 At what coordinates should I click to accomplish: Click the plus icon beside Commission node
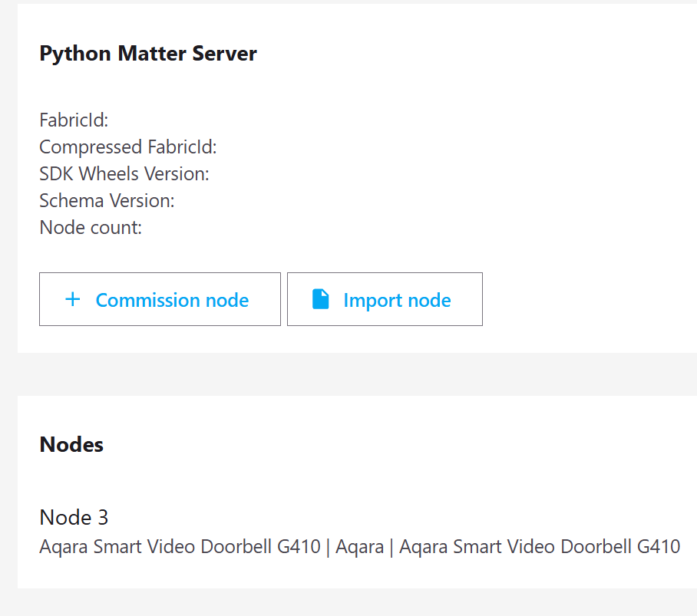[73, 299]
